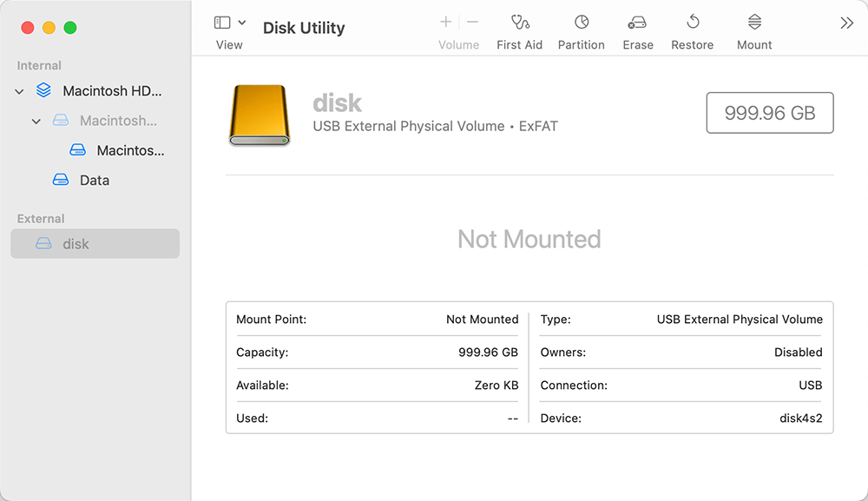Click the remove Volume minus icon
The width and height of the screenshot is (868, 501).
pyautogui.click(x=472, y=22)
